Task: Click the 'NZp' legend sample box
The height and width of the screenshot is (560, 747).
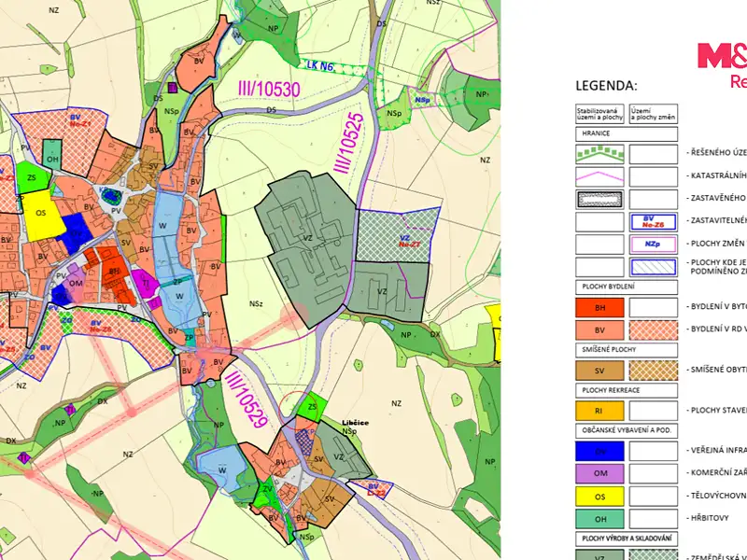Action: coord(653,245)
